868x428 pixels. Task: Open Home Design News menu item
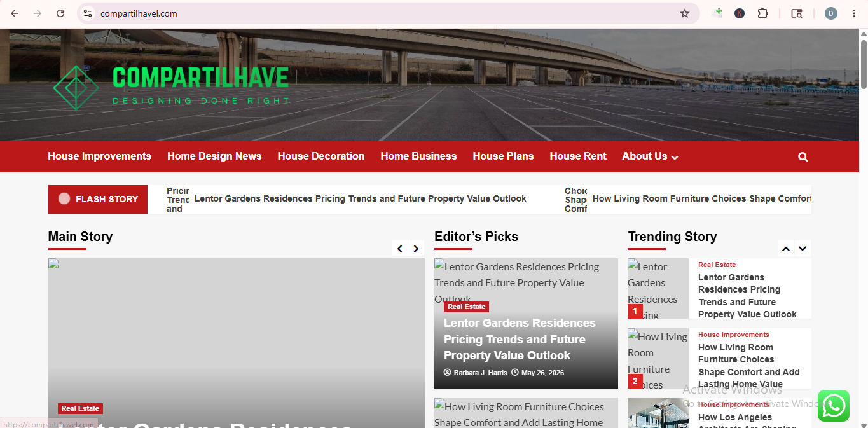(x=214, y=156)
